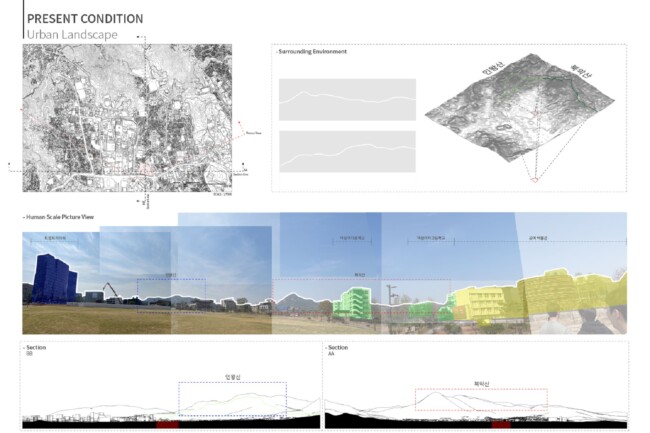Click the upper gray skyline profile panel
Screen dimensions: 650x433
coord(347,100)
